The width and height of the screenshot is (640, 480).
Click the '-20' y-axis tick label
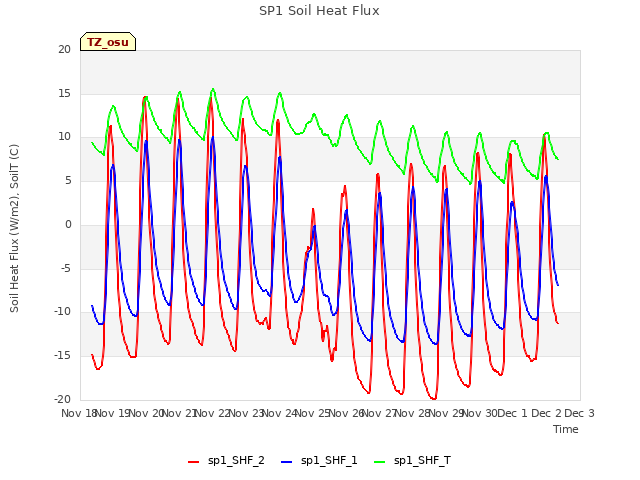[62, 399]
